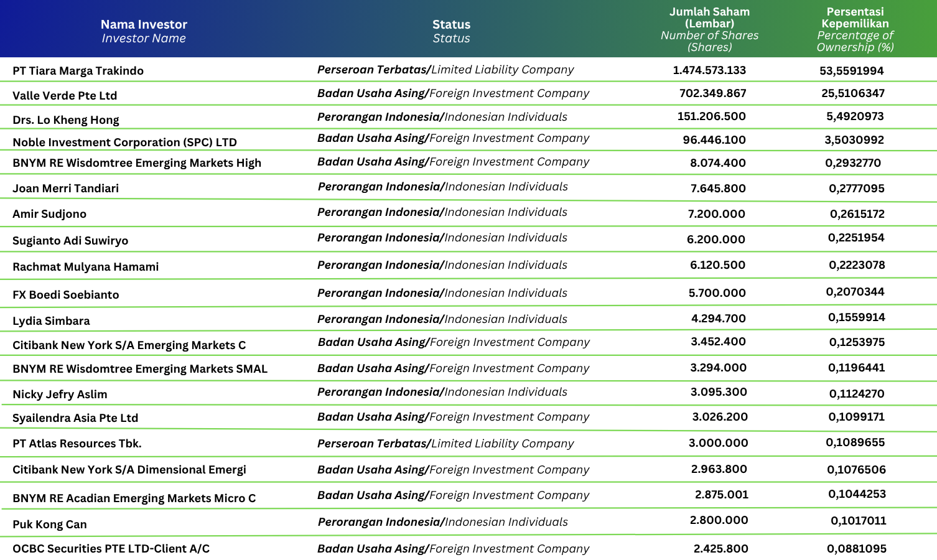Click Rachmat Mulyana Hamami's percentage 0,2223078
The height and width of the screenshot is (560, 937).
857,265
